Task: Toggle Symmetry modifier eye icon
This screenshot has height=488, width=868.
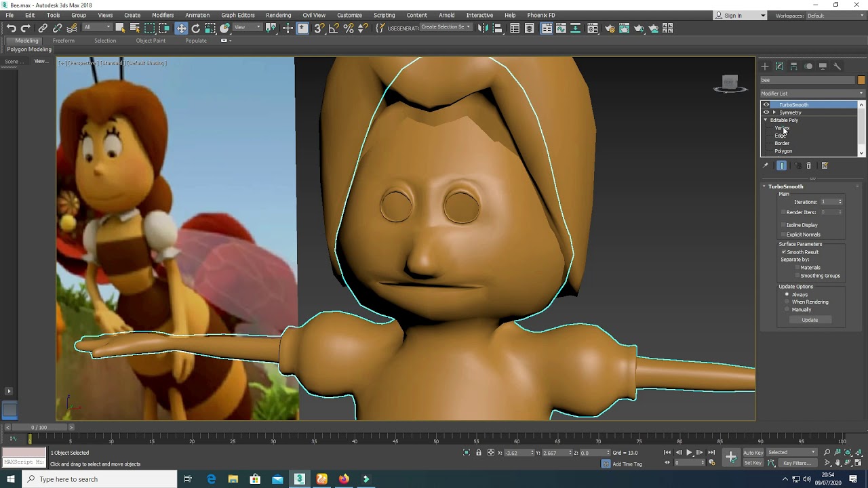Action: tap(766, 113)
